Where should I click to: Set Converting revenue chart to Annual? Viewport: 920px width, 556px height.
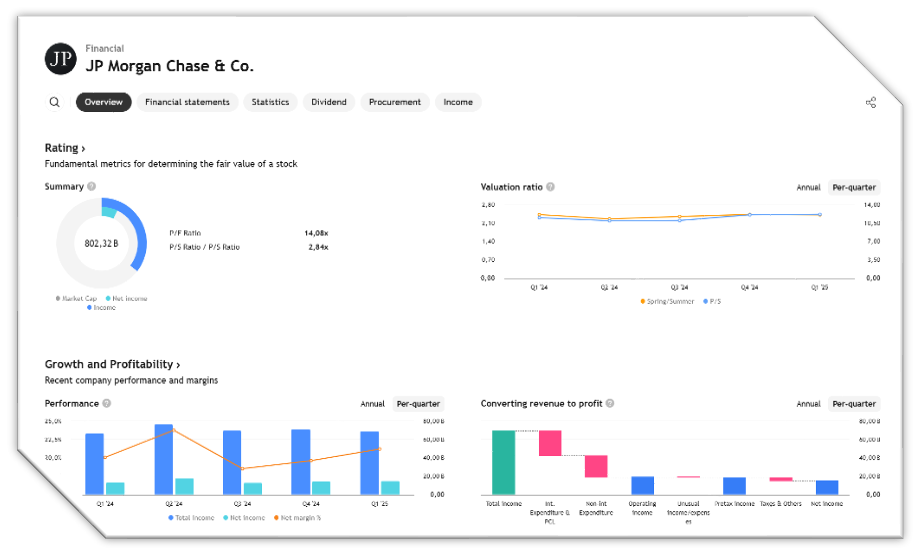pos(809,404)
